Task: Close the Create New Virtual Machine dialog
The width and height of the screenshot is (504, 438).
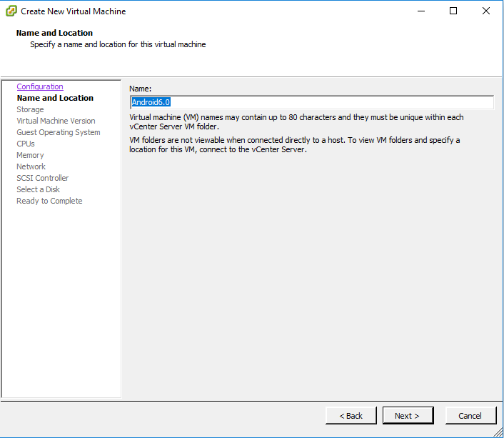Action: [x=486, y=11]
